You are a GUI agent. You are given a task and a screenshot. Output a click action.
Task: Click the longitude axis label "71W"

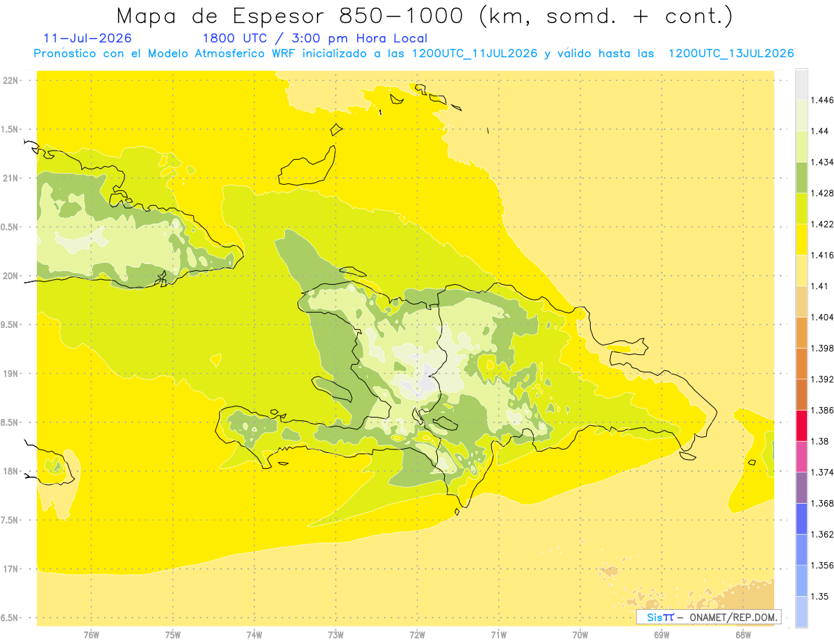click(498, 634)
